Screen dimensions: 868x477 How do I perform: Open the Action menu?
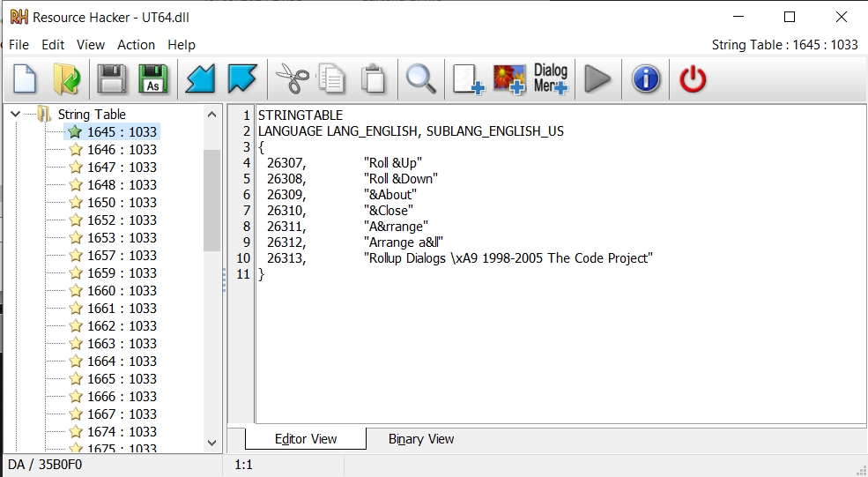click(137, 45)
